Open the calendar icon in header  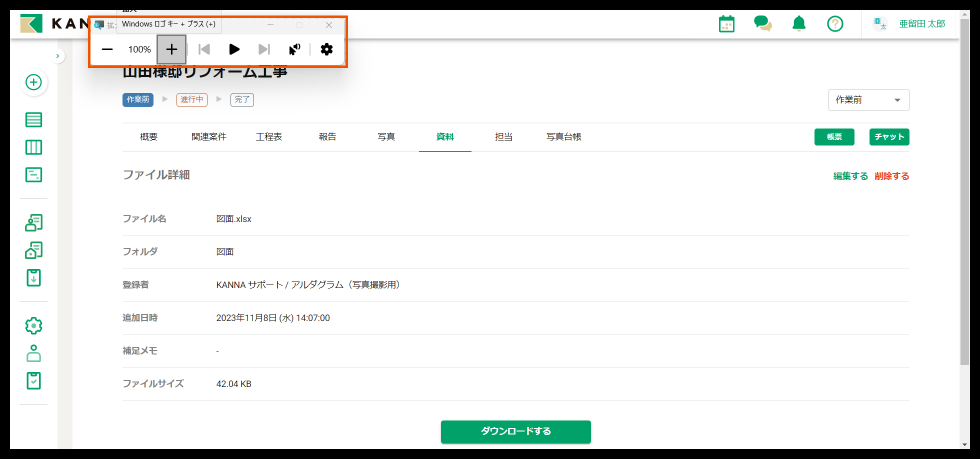click(726, 24)
